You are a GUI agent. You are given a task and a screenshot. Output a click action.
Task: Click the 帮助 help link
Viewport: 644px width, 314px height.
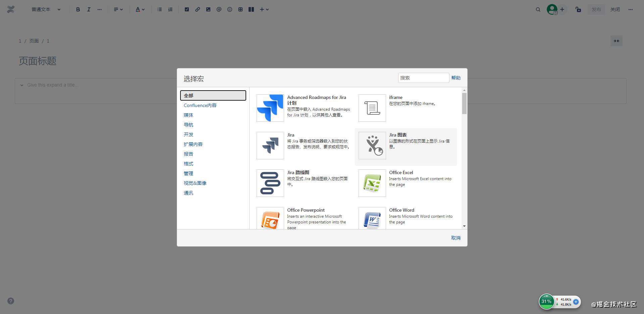(456, 78)
